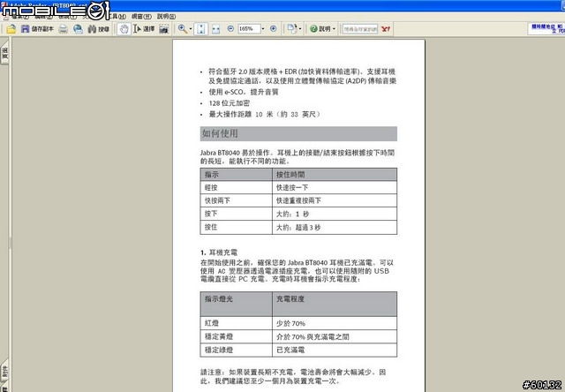The height and width of the screenshot is (392, 565).
Task: Click the globe e-mail icon in toolbar
Action: tap(78, 29)
